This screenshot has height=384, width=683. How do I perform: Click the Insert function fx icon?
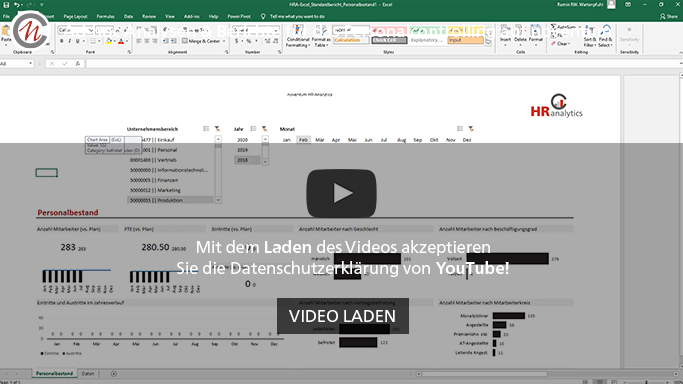pyautogui.click(x=78, y=64)
